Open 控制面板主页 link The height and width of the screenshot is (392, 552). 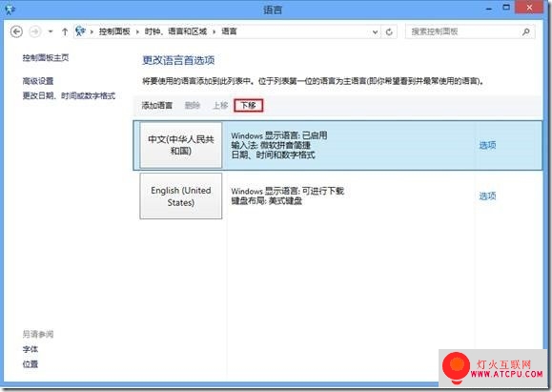click(x=46, y=58)
